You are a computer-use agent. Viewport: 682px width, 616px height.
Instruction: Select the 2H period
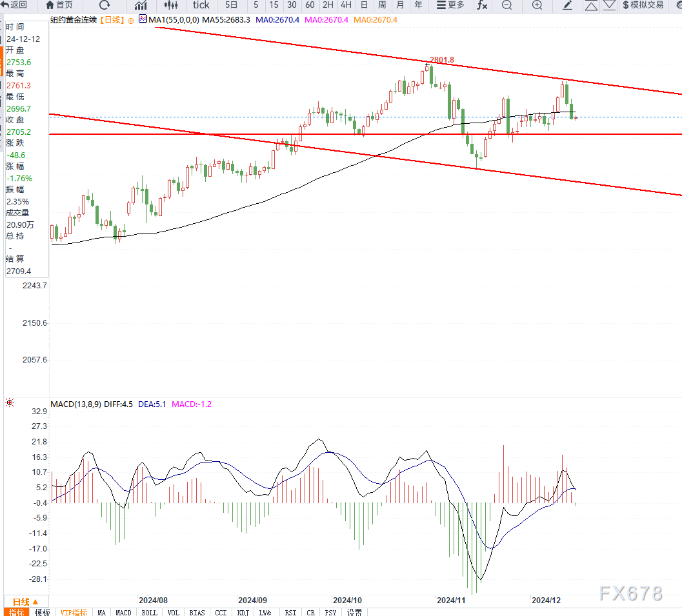[328, 5]
